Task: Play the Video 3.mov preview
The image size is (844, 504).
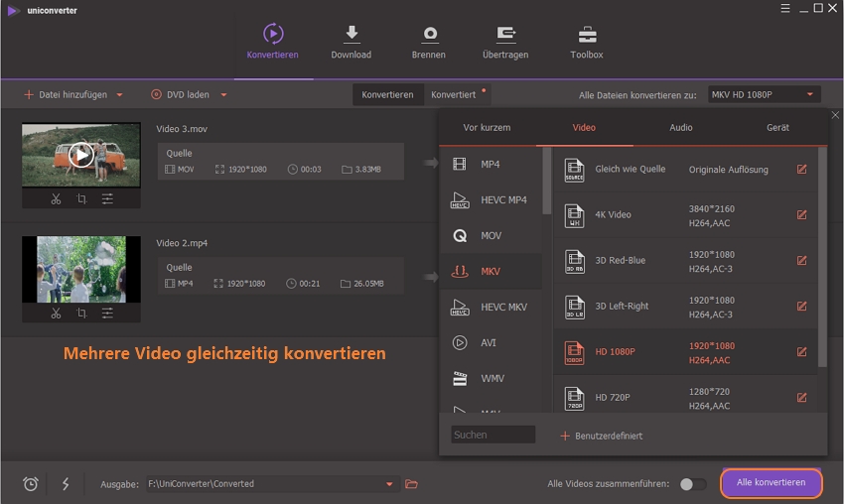Action: click(81, 155)
